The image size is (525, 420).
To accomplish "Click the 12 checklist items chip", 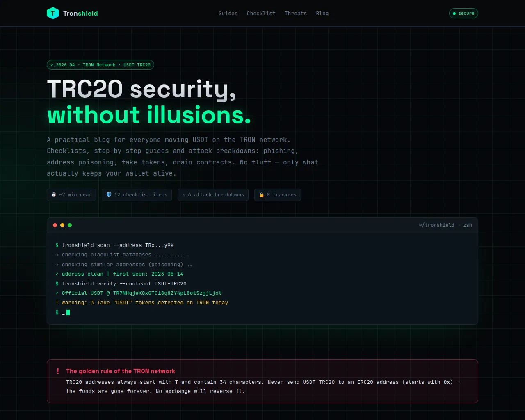I will [x=137, y=195].
